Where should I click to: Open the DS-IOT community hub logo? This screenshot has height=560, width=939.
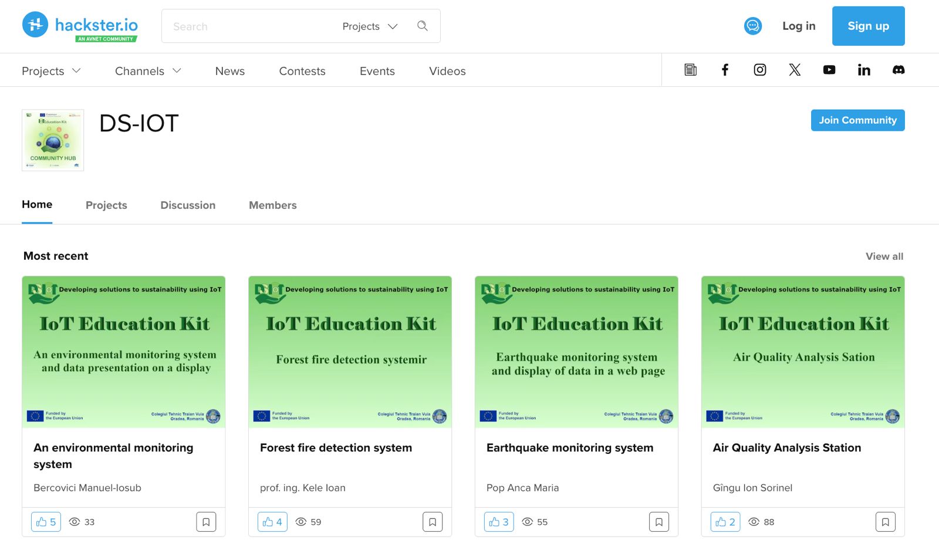53,140
